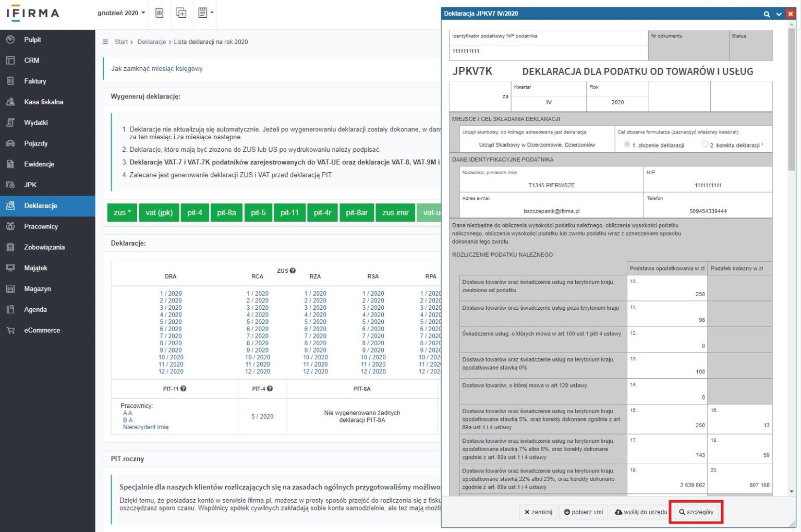Open RSA declaration 3 / 2020
Viewport: 801px width, 532px height.
coord(373,308)
